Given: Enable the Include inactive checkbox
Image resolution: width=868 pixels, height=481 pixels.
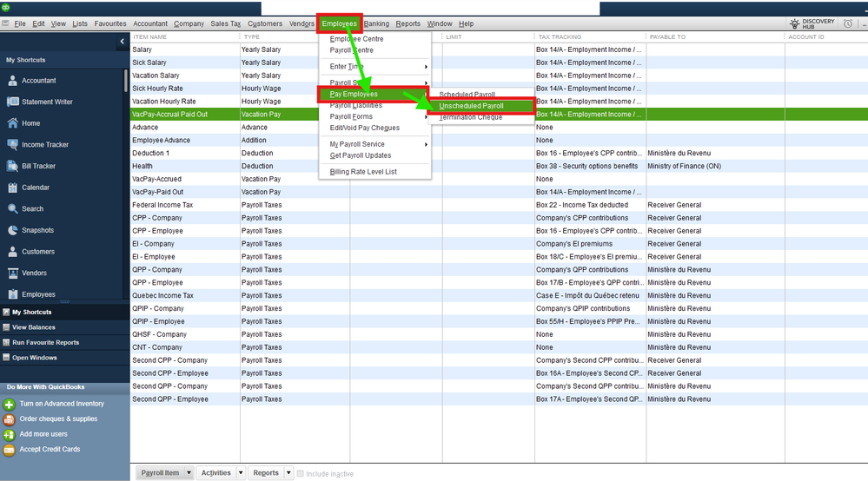Looking at the screenshot, I should click(301, 474).
